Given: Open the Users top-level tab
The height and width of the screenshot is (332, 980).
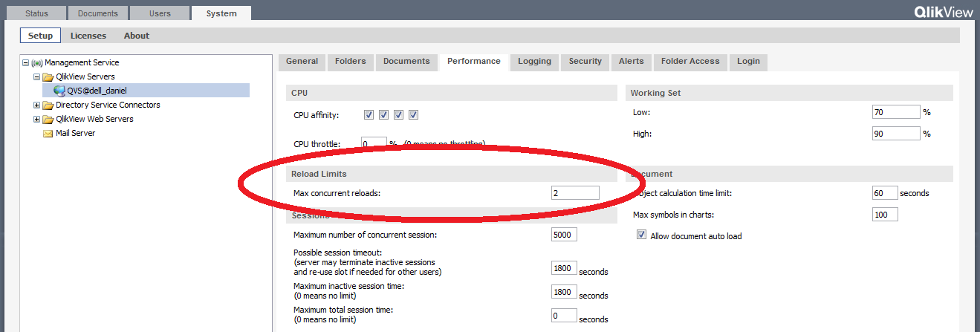Looking at the screenshot, I should click(159, 13).
